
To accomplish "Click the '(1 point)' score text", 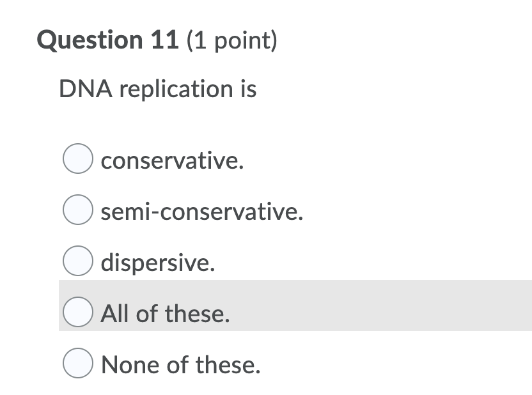I will coord(232,42).
